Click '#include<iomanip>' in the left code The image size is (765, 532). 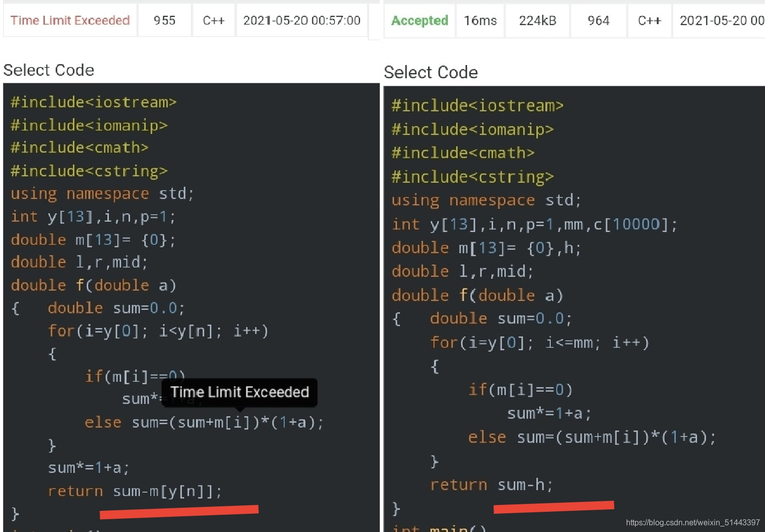pos(89,125)
